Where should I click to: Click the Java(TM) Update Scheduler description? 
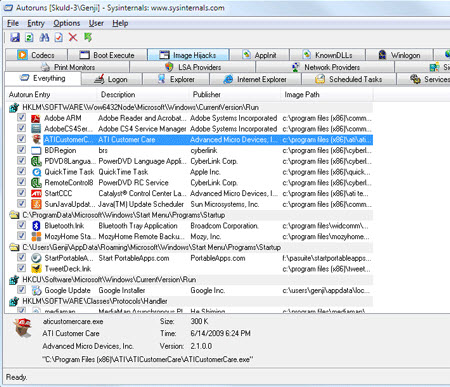(x=141, y=204)
